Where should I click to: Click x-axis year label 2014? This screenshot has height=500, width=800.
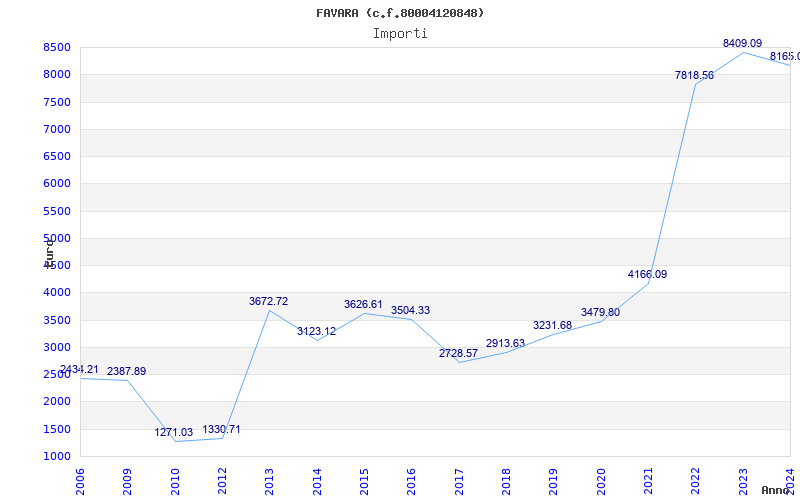tap(317, 482)
